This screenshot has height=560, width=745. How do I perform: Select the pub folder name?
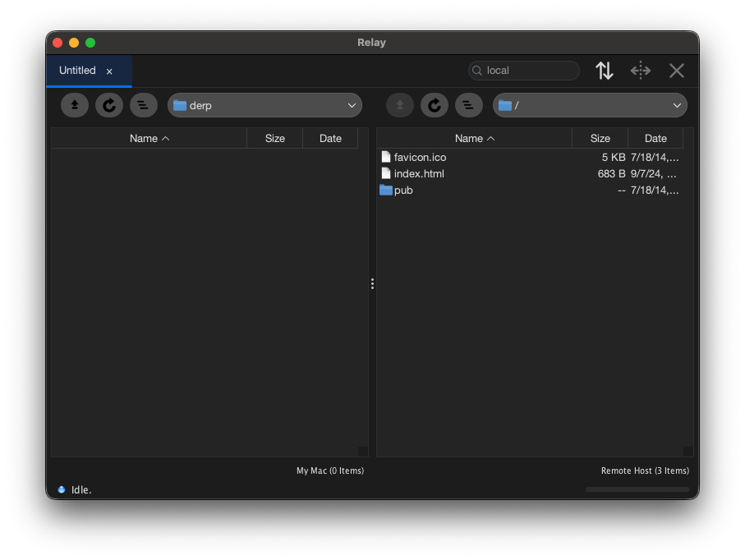point(403,190)
